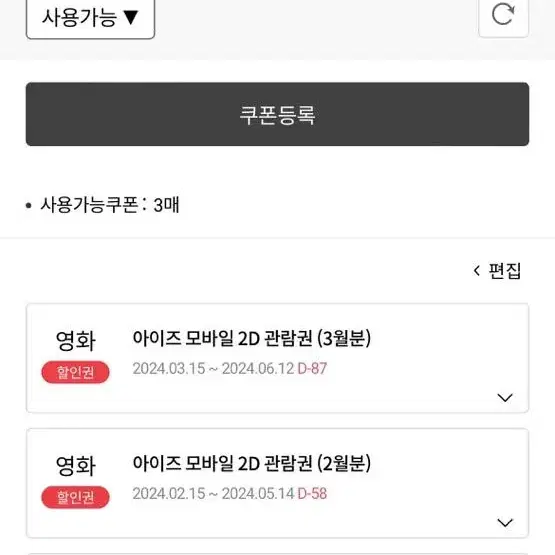Viewport: 555px width, 555px height.
Task: Click the left chevron beside 편집
Action: [x=477, y=271]
